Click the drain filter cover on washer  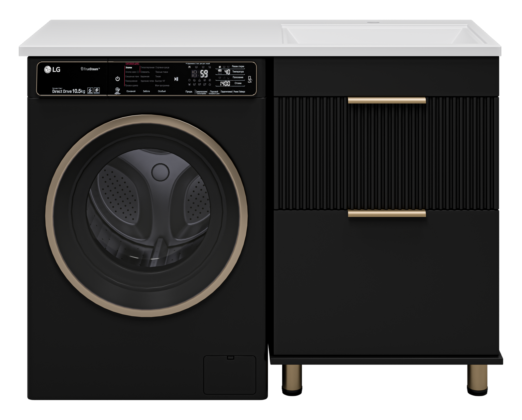coord(230,375)
